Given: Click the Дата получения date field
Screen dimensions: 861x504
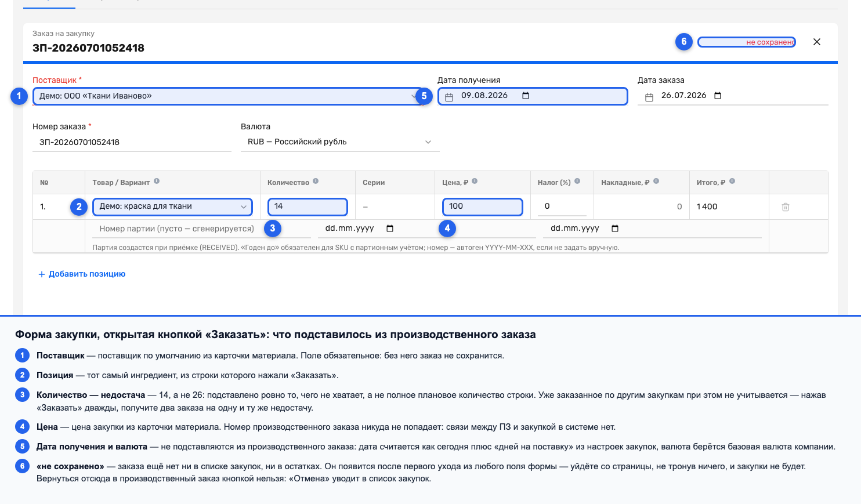Looking at the screenshot, I should (x=533, y=96).
